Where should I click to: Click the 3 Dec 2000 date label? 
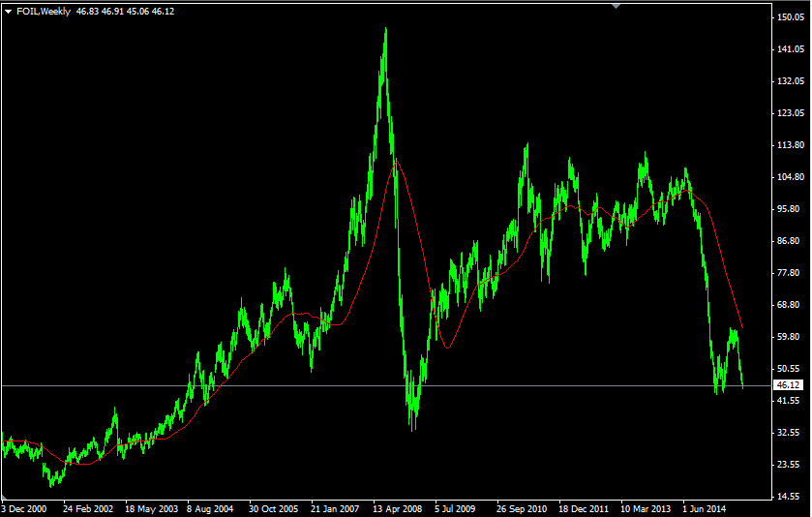(x=24, y=508)
